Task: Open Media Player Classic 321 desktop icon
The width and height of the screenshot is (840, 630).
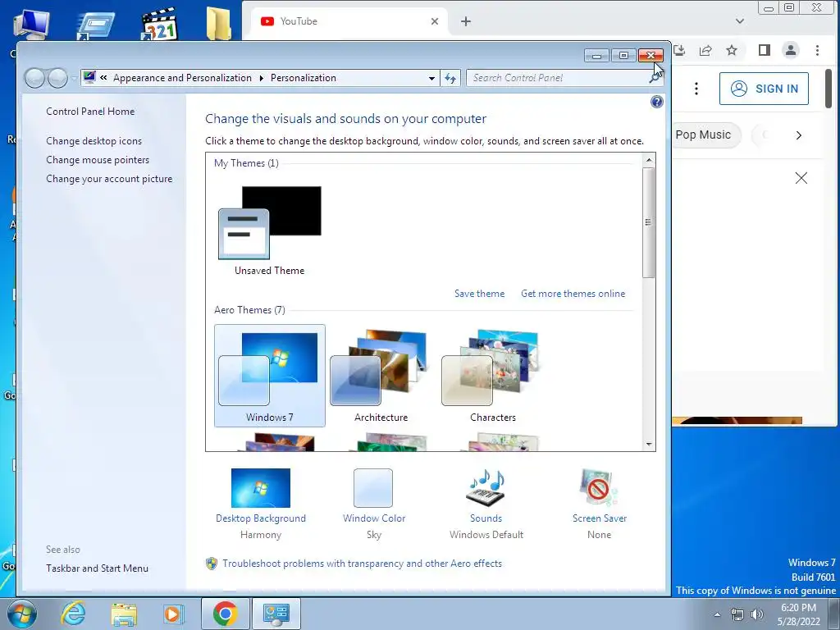Action: [159, 24]
